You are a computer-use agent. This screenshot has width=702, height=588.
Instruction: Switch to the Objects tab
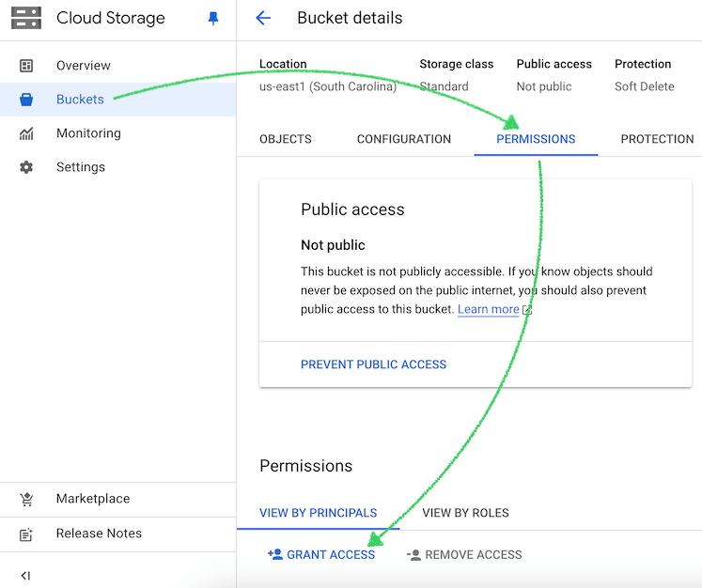coord(285,139)
